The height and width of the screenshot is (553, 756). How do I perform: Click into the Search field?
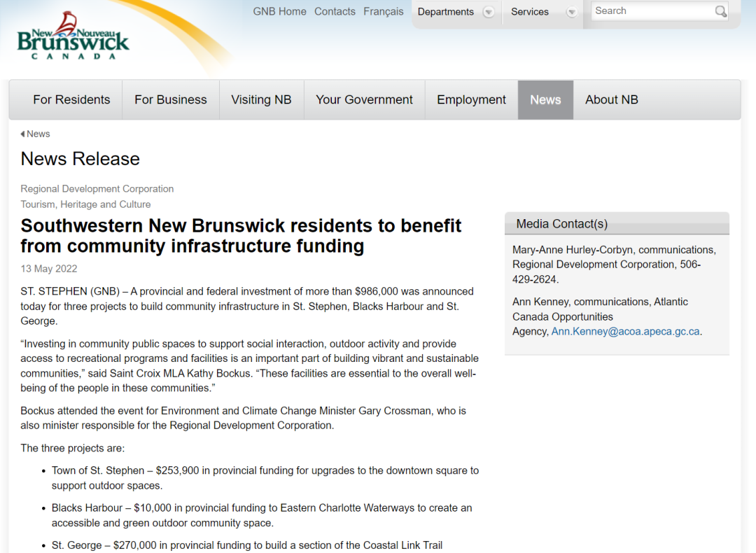click(653, 11)
